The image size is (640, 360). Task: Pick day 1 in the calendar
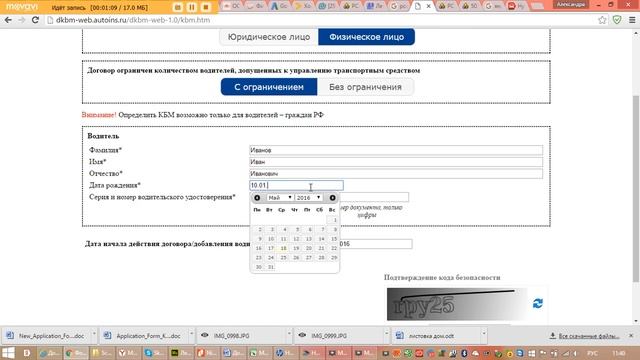334,220
